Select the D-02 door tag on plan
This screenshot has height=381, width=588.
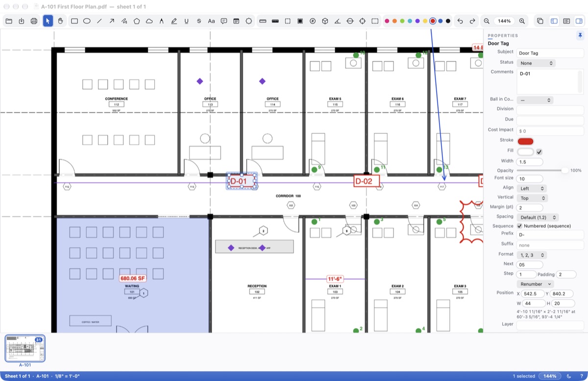tap(367, 181)
